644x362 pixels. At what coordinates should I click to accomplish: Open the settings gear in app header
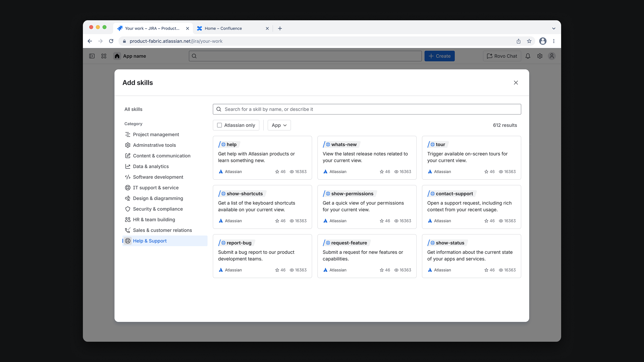pos(540,56)
